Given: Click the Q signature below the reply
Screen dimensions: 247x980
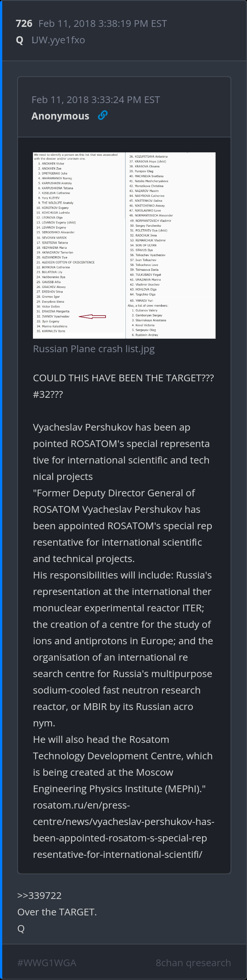Looking at the screenshot, I should [x=21, y=928].
